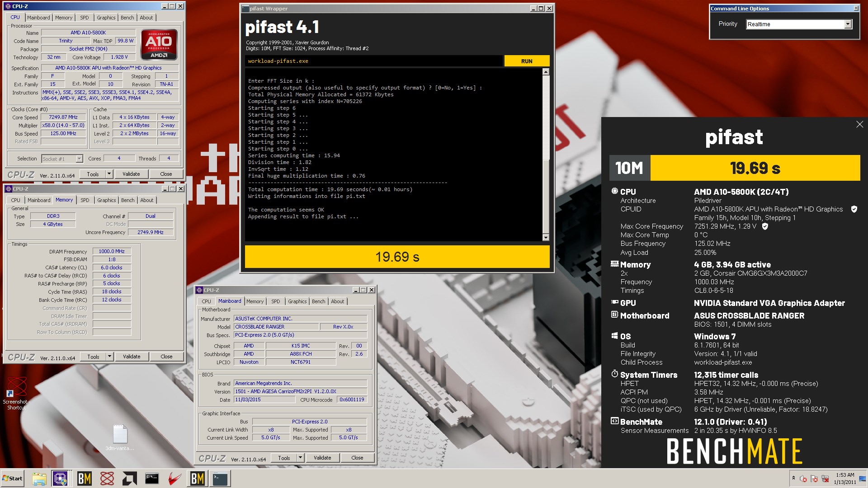Image resolution: width=868 pixels, height=488 pixels.
Task: Open Memory tab in Mainboard CPU-Z window
Action: [255, 301]
